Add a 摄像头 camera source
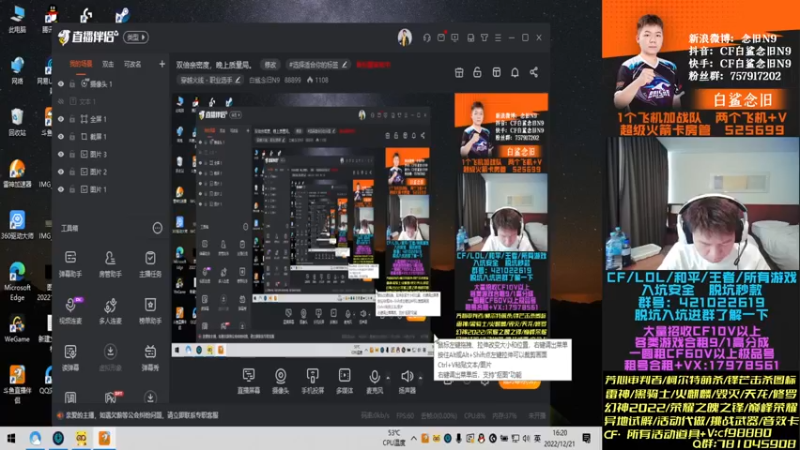This screenshot has height=450, width=800. (280, 381)
